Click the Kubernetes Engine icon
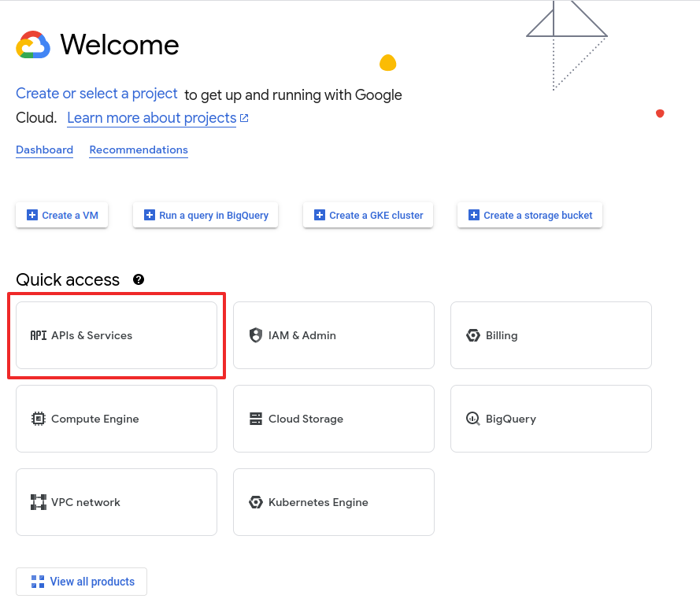 pyautogui.click(x=255, y=502)
